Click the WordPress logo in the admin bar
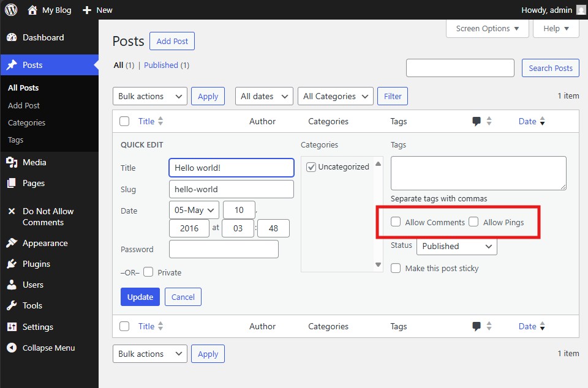The image size is (588, 388). pos(10,10)
